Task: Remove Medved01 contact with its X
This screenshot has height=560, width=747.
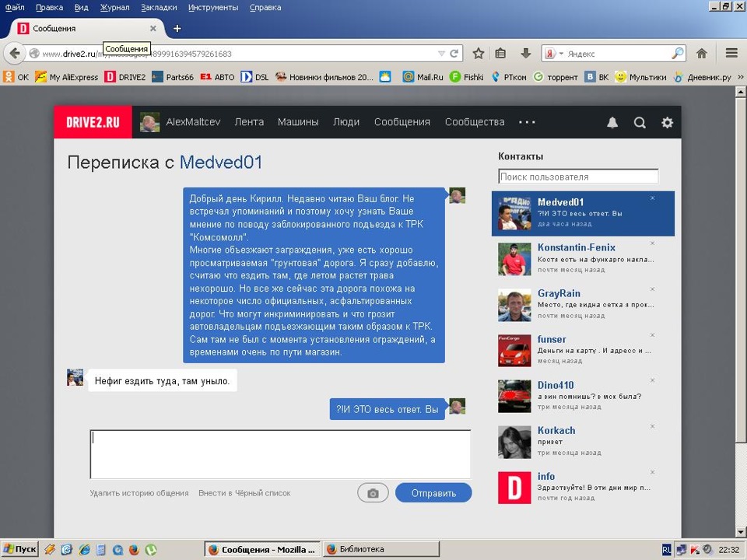Action: [x=653, y=198]
